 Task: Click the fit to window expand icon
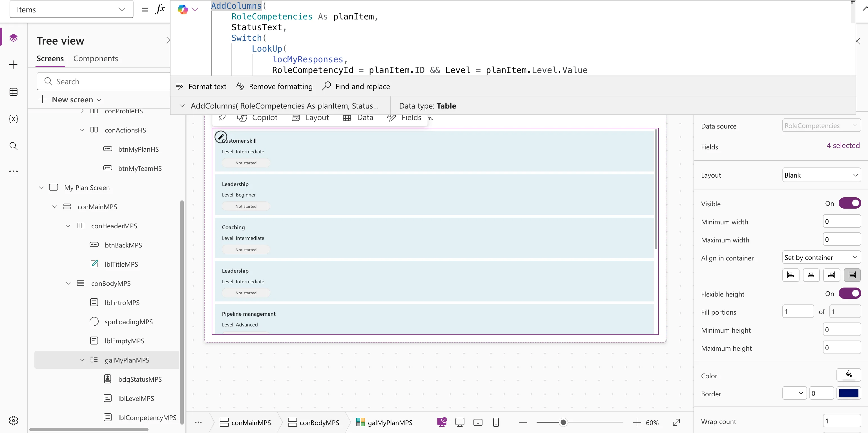(676, 422)
